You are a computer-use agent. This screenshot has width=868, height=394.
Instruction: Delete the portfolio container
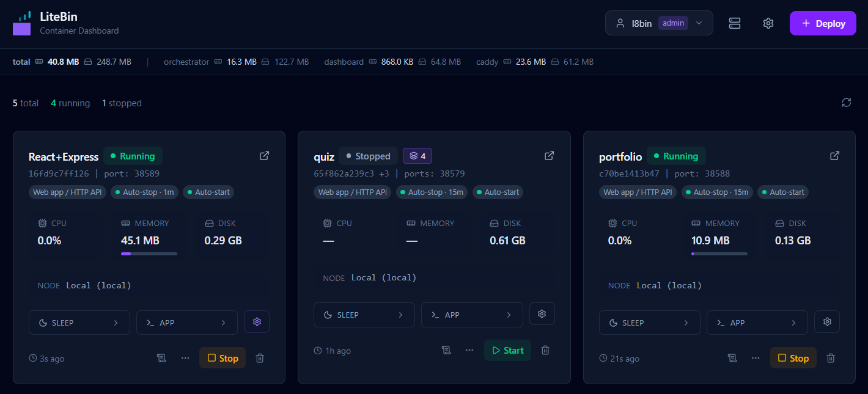(830, 358)
